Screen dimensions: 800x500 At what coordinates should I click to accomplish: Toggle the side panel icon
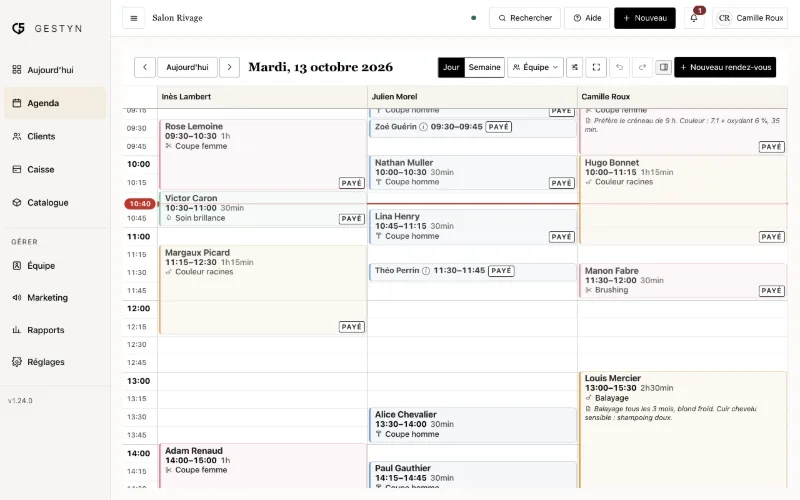point(663,67)
